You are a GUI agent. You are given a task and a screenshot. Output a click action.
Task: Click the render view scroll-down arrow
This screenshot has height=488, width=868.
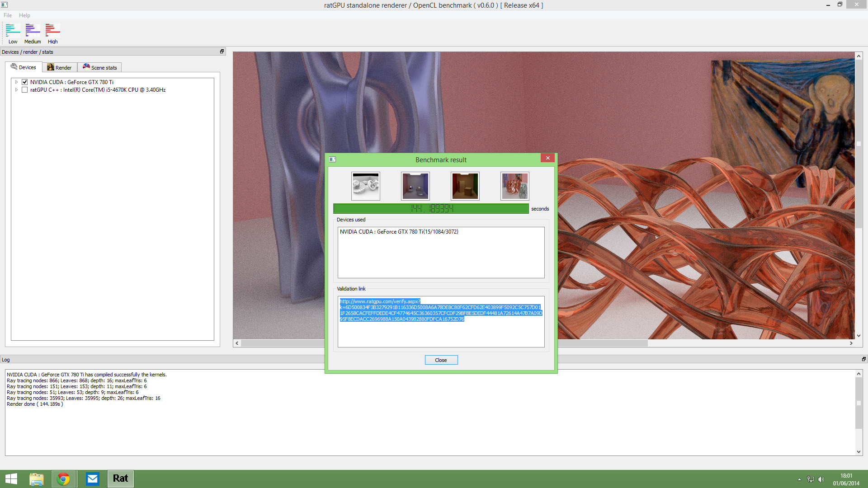(859, 336)
